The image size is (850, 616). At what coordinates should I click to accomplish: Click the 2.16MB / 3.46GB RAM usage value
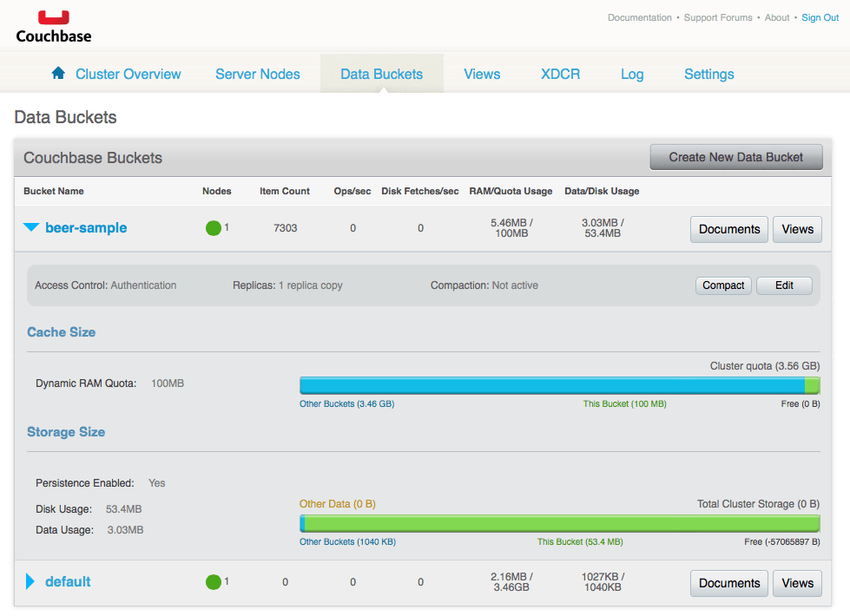pyautogui.click(x=511, y=582)
